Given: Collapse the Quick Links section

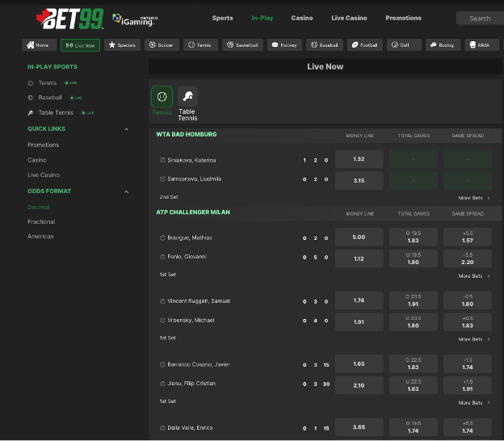Looking at the screenshot, I should pyautogui.click(x=126, y=129).
